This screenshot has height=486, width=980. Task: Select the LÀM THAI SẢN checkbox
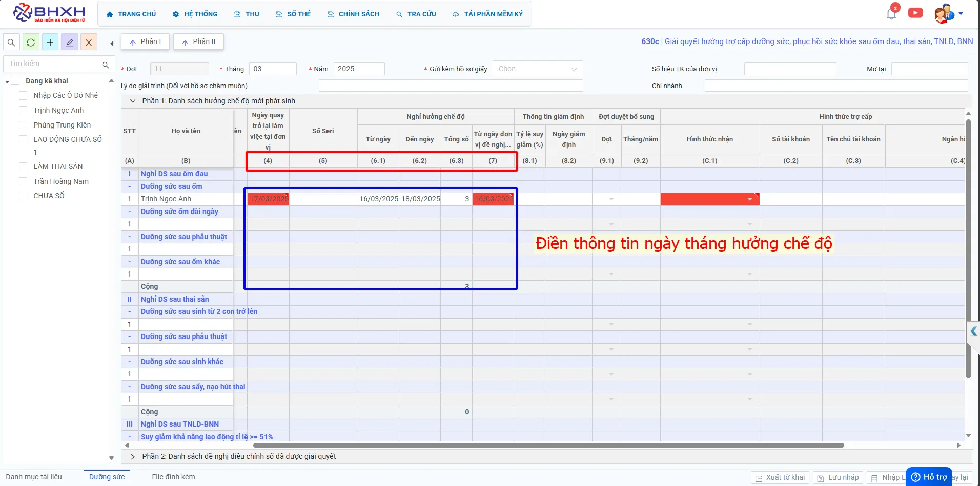coord(23,166)
